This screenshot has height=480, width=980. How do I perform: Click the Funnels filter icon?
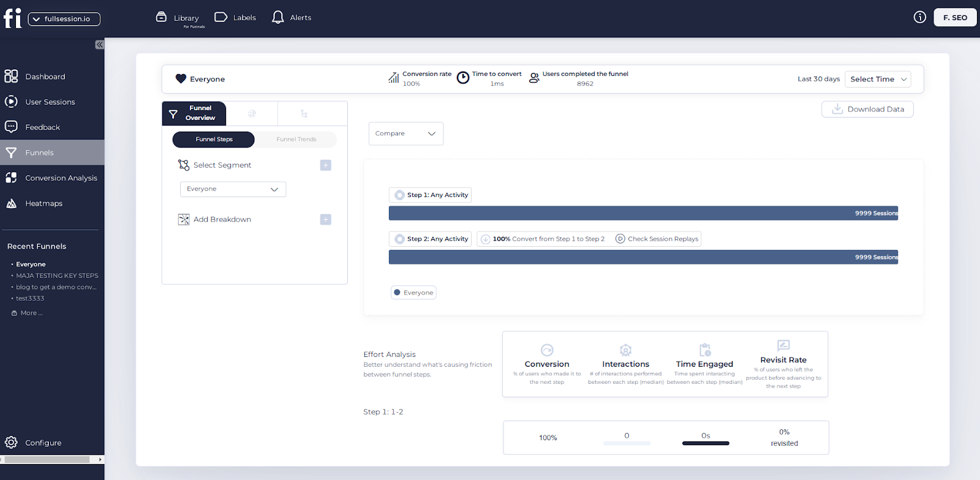11,152
